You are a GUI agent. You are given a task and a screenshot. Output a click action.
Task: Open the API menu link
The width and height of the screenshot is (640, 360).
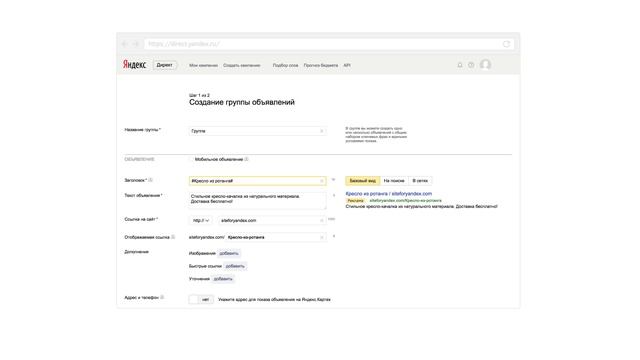347,65
